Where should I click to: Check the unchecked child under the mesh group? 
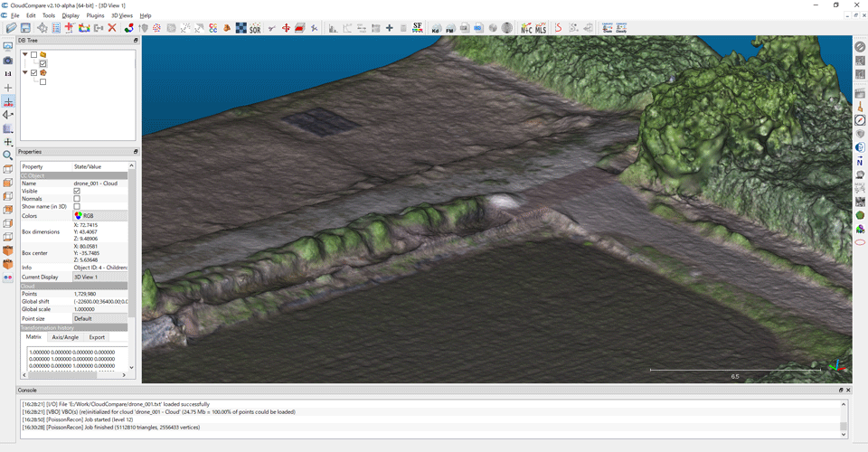42,82
